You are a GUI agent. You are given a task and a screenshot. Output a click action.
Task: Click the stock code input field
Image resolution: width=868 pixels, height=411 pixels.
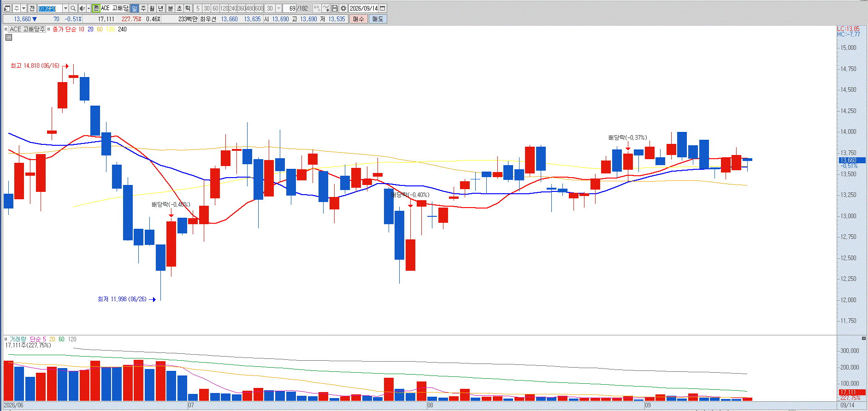[50, 8]
